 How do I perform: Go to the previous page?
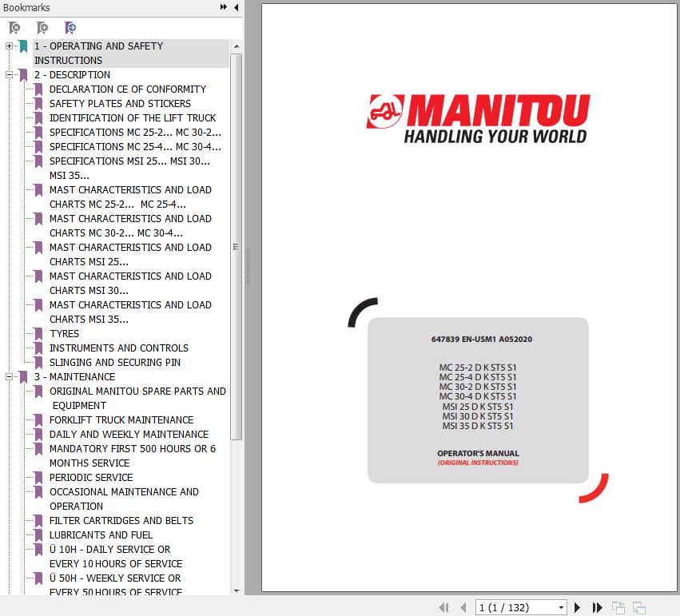point(463,607)
